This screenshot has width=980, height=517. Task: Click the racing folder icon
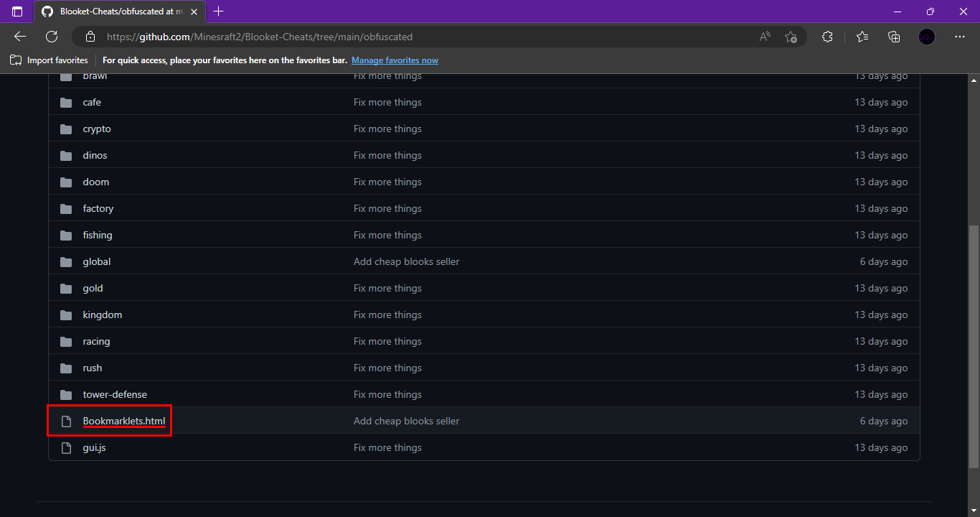tap(66, 342)
